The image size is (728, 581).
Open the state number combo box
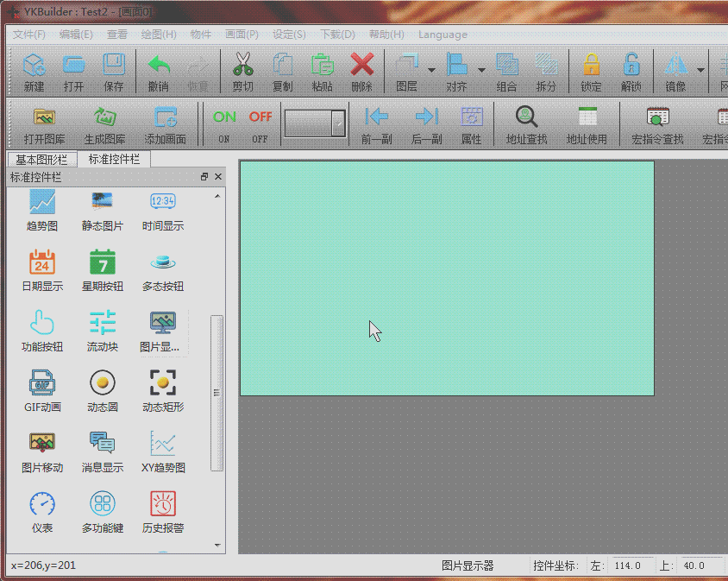pyautogui.click(x=338, y=123)
